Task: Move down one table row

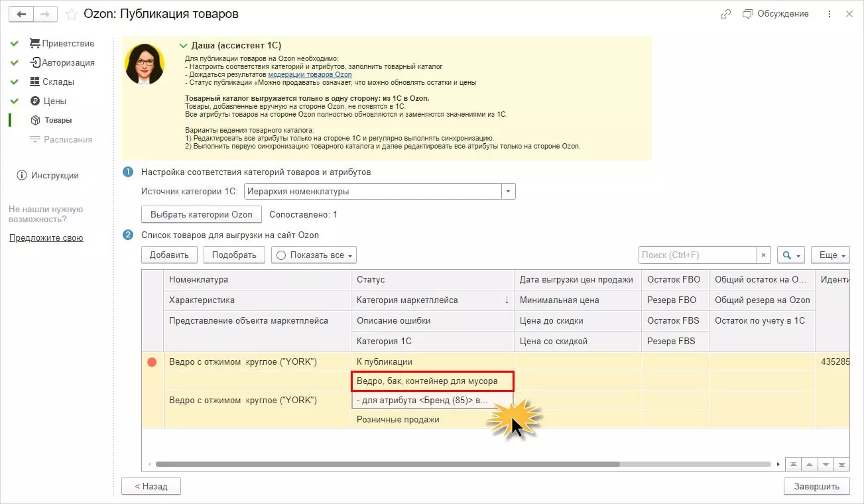Action: pyautogui.click(x=826, y=464)
